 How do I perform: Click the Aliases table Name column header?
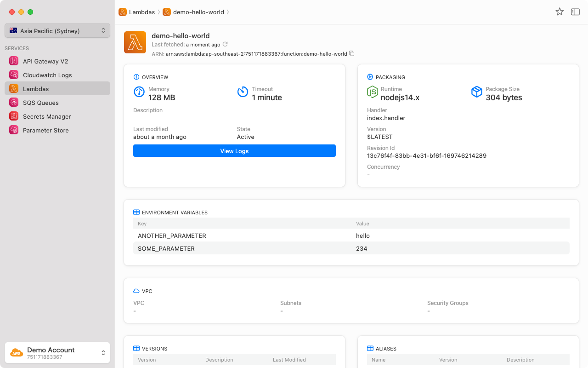(x=379, y=360)
